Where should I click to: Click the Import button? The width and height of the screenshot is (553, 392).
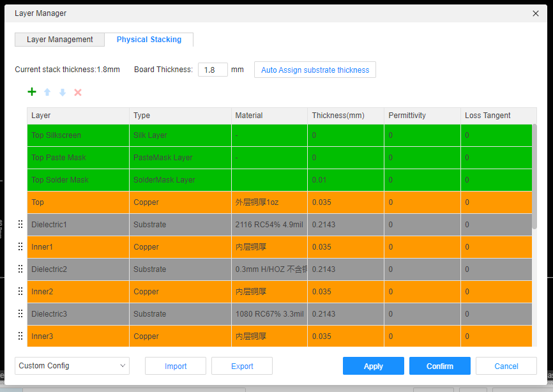[x=176, y=366]
